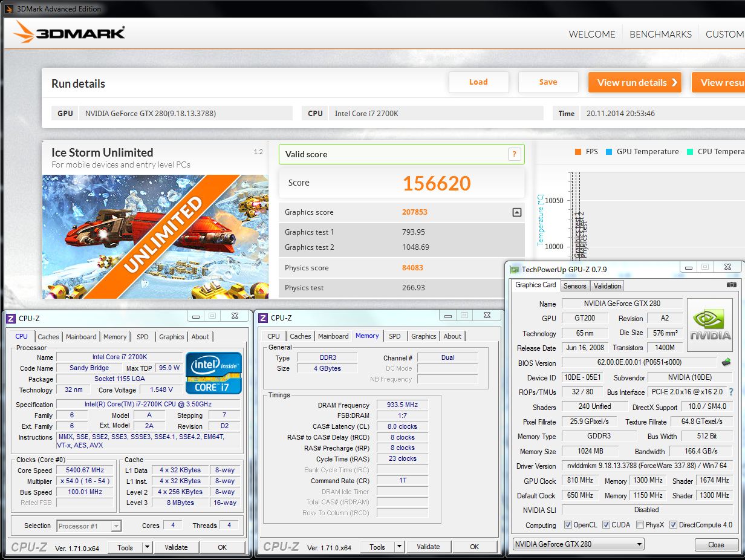Click Validate in left CPU-Z window

click(176, 547)
